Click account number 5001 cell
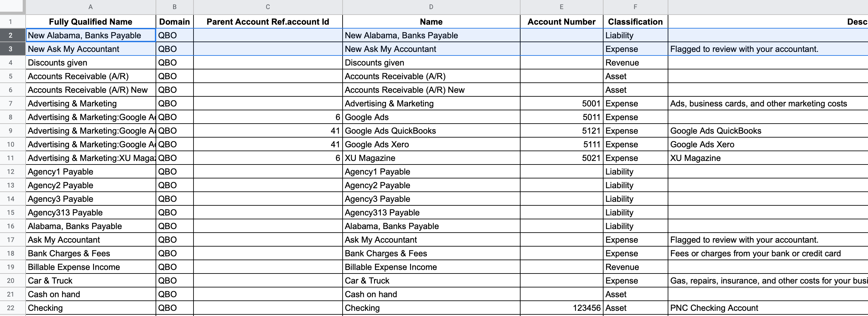This screenshot has height=316, width=868. pos(561,103)
